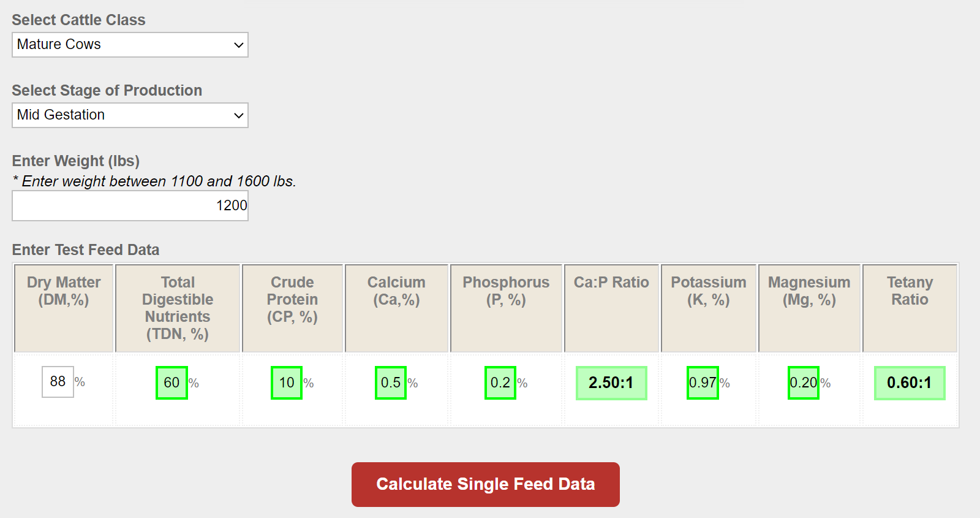This screenshot has height=518, width=980.
Task: Select the Magnesium field showing 0.20
Action: point(804,383)
